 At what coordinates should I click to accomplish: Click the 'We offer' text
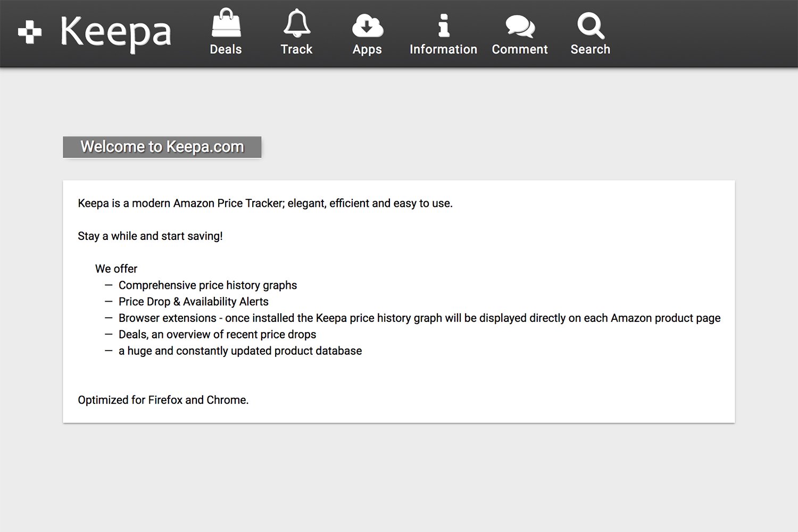(116, 269)
